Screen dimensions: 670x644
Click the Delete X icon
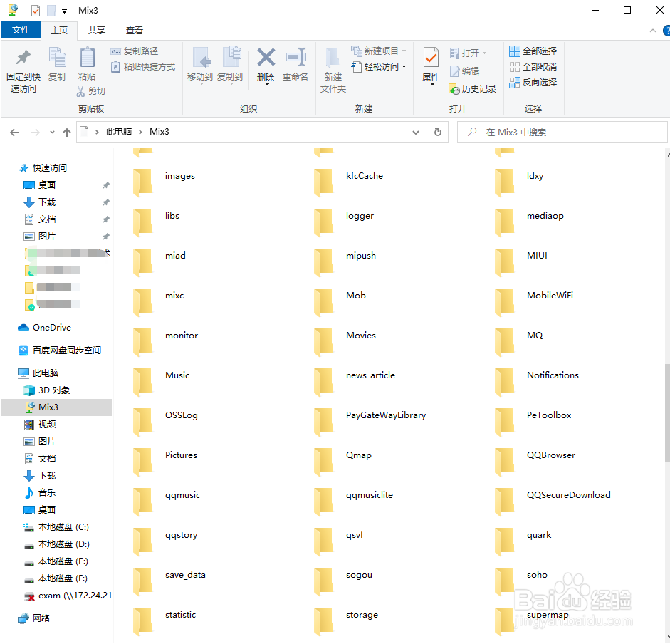coord(266,57)
